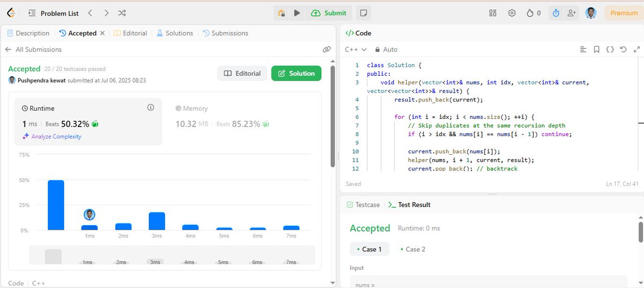Pick a random problem with shuffle icon
Viewport: 644px width, 288px height.
click(x=122, y=13)
